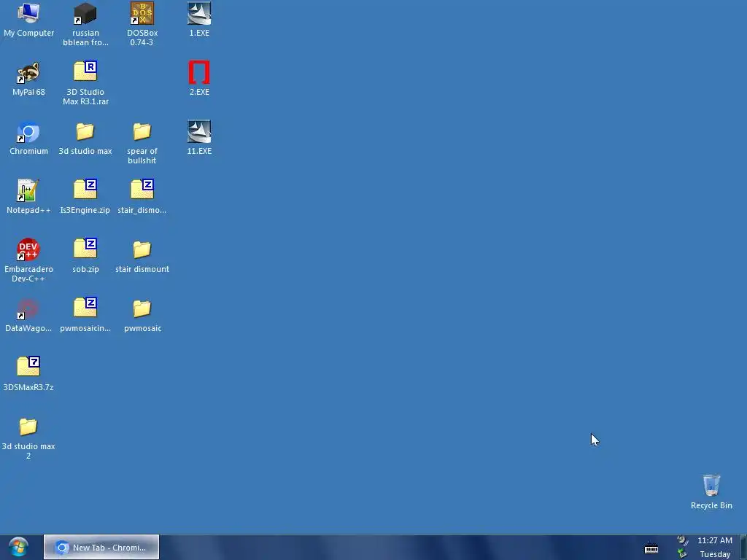
Task: Select the sob.zip archive
Action: tap(85, 256)
